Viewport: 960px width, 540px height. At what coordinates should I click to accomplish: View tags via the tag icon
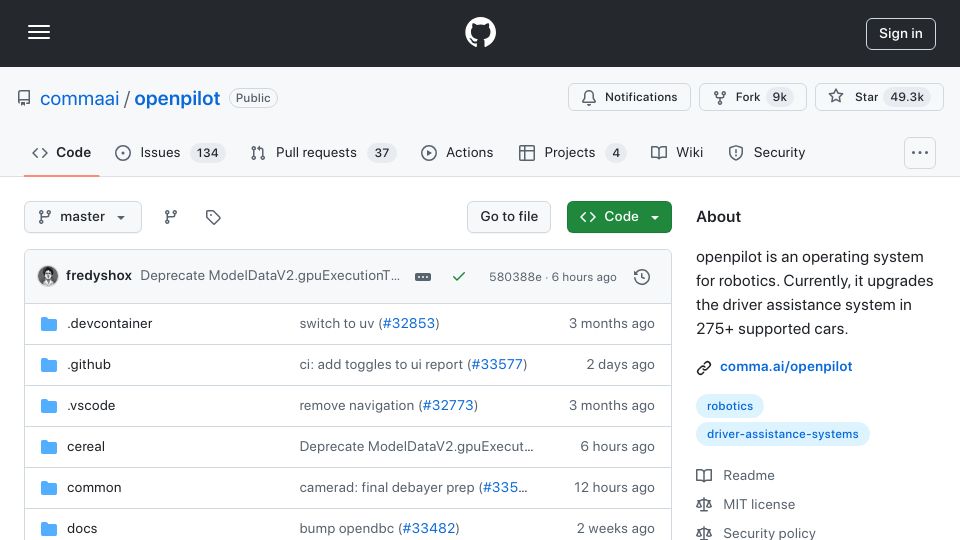point(213,217)
